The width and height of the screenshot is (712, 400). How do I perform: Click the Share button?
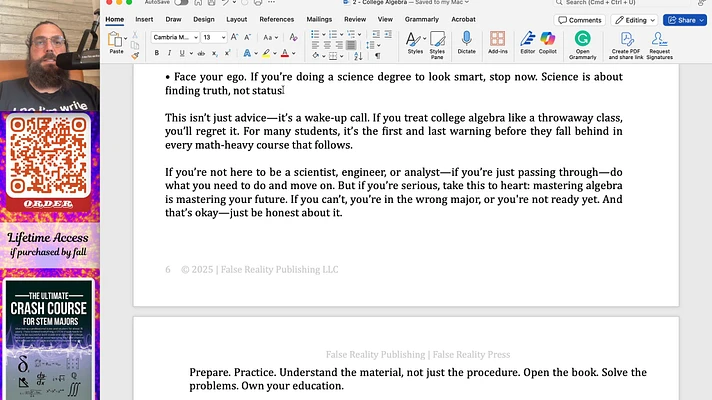[685, 19]
